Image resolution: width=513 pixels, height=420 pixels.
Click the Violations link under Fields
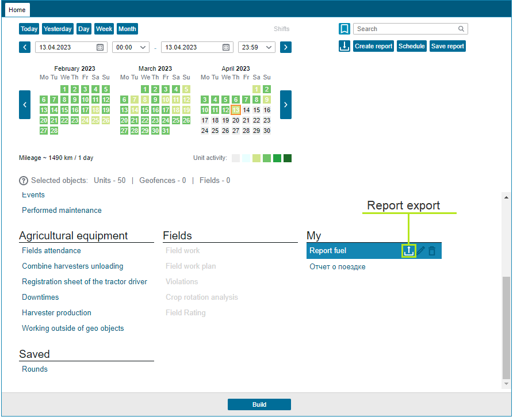pos(182,282)
